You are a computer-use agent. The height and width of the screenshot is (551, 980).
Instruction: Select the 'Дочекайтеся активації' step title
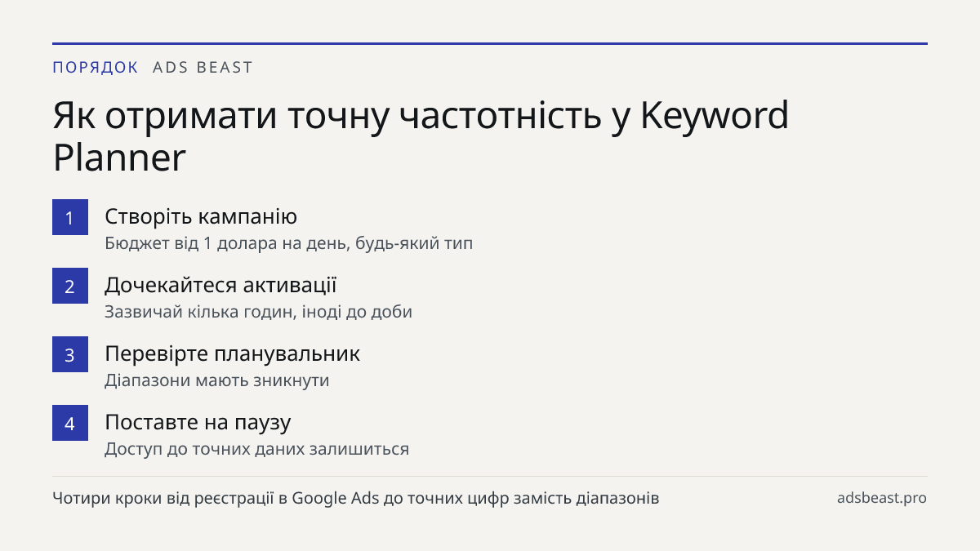point(220,286)
